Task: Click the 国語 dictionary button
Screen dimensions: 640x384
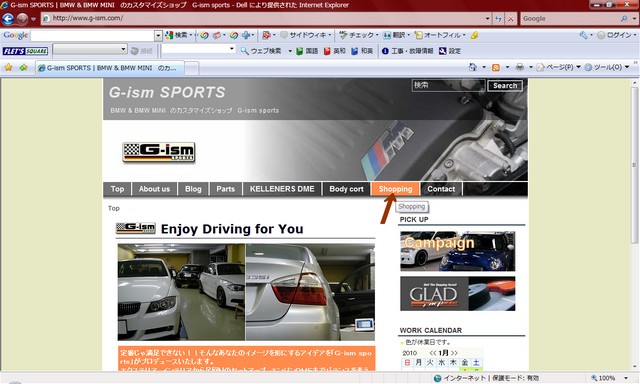Action: click(x=307, y=51)
